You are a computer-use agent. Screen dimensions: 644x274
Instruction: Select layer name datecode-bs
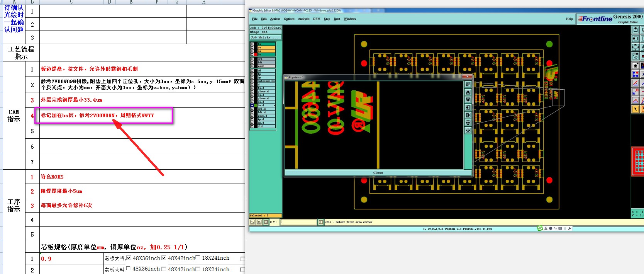click(x=266, y=81)
